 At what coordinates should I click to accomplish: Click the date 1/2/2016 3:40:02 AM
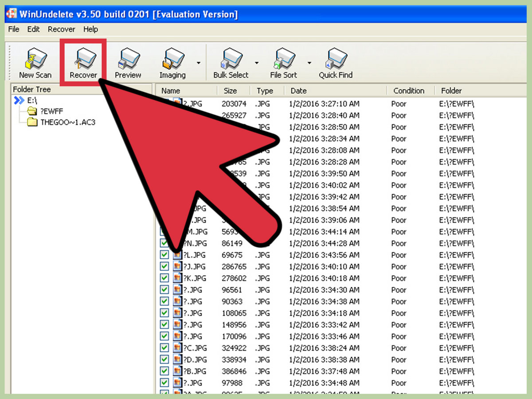tap(325, 185)
